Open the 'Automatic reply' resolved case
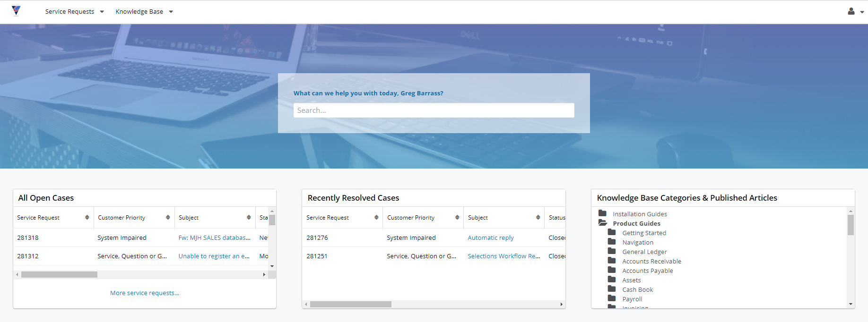This screenshot has height=322, width=868. (x=491, y=238)
